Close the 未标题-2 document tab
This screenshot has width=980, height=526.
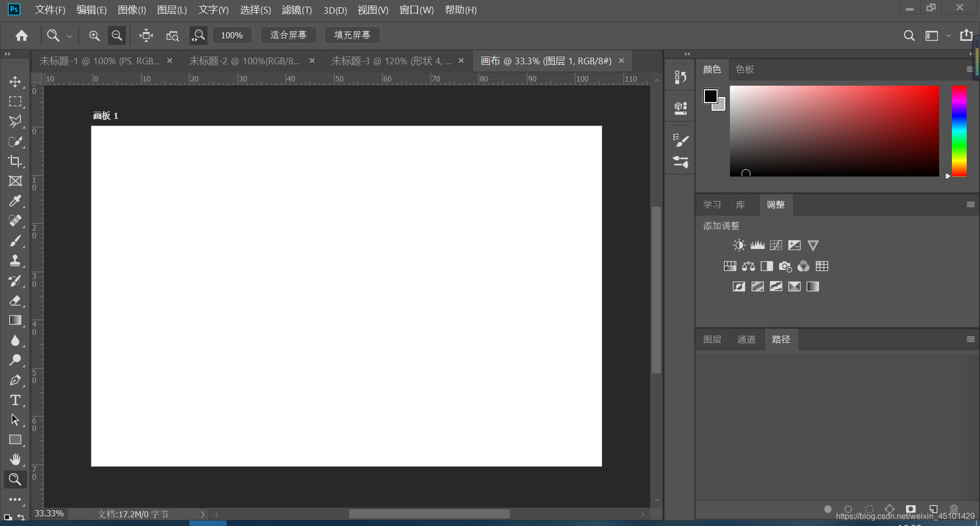(312, 61)
